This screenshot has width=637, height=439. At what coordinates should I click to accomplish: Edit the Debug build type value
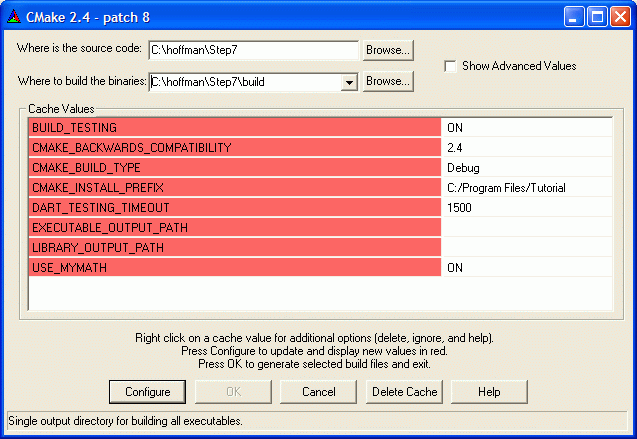[526, 168]
